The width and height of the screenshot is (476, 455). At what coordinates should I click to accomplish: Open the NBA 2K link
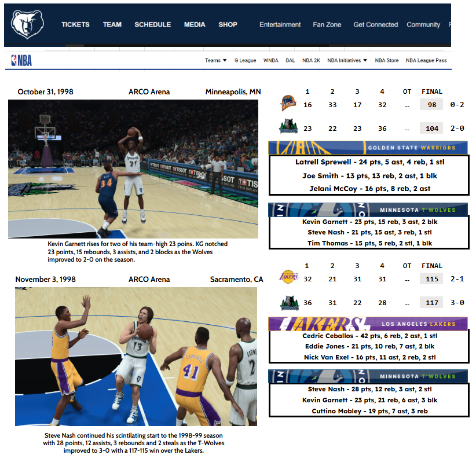[x=311, y=60]
